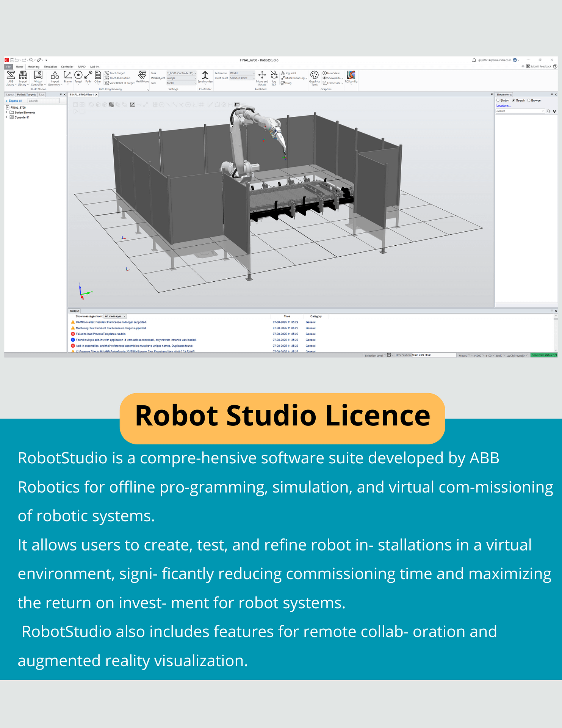Click the Save icon in quick access toolbar

(x=12, y=60)
